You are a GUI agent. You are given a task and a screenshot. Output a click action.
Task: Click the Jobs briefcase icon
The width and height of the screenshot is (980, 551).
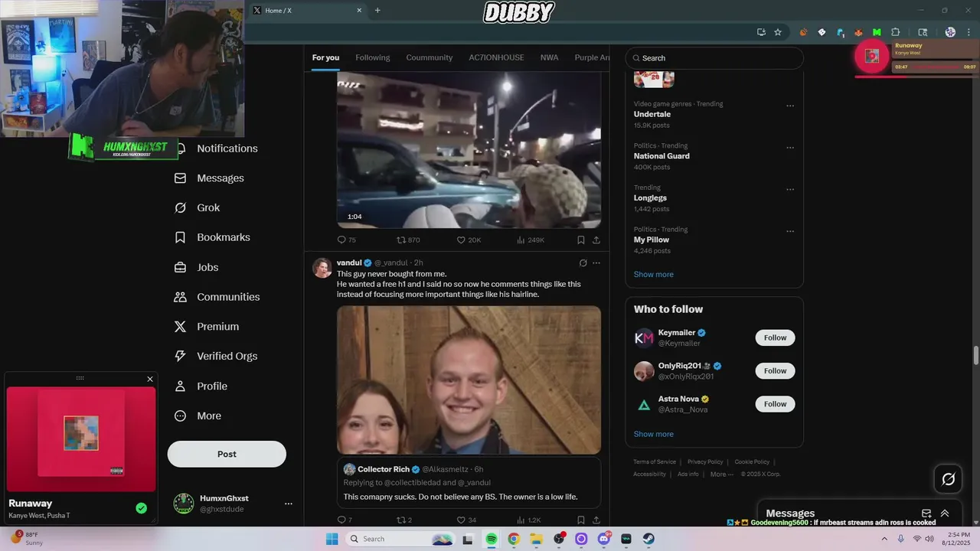click(x=180, y=267)
